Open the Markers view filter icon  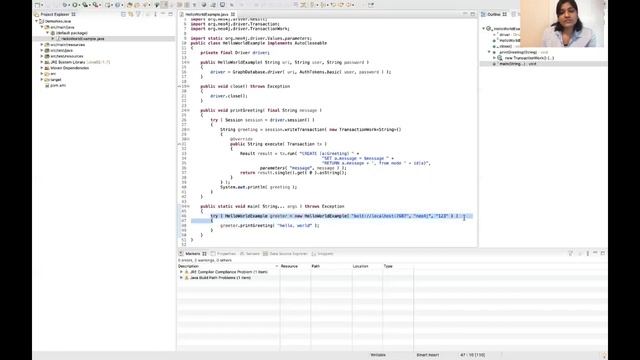coord(571,253)
